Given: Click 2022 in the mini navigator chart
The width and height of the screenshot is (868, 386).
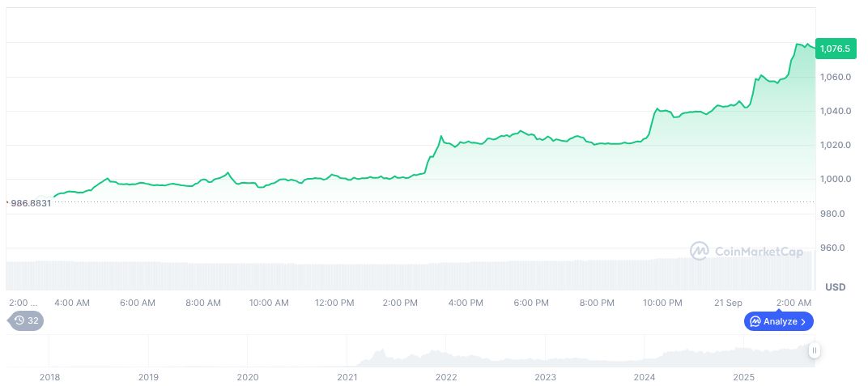Looking at the screenshot, I should point(446,377).
